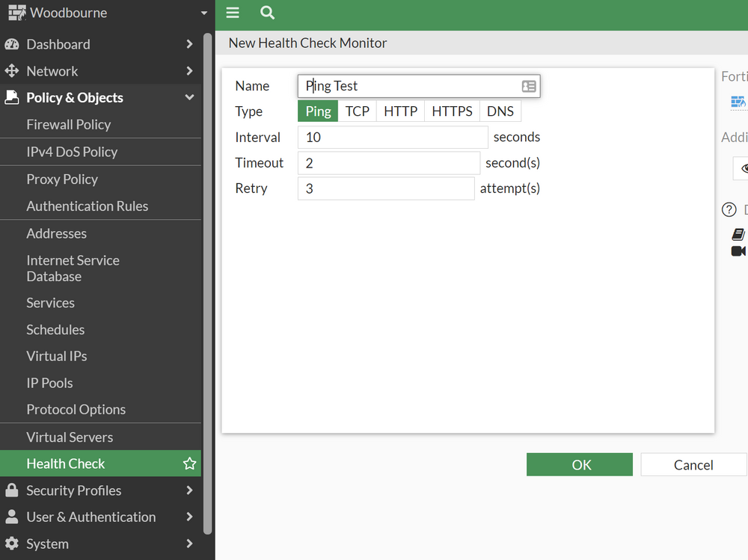748x560 pixels.
Task: Click the hamburger menu icon
Action: 233,13
